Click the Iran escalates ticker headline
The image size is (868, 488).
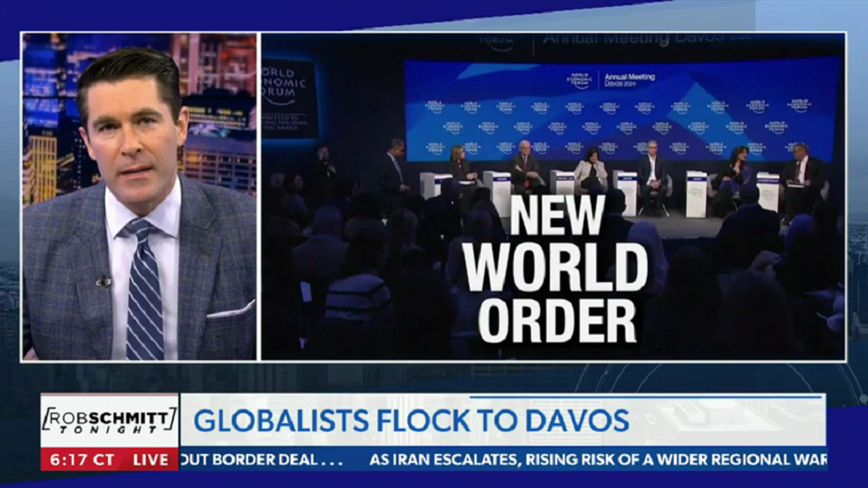coord(598,460)
